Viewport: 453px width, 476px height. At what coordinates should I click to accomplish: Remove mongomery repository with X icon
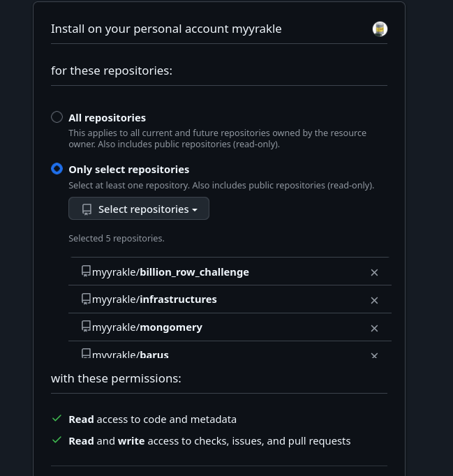click(x=374, y=328)
